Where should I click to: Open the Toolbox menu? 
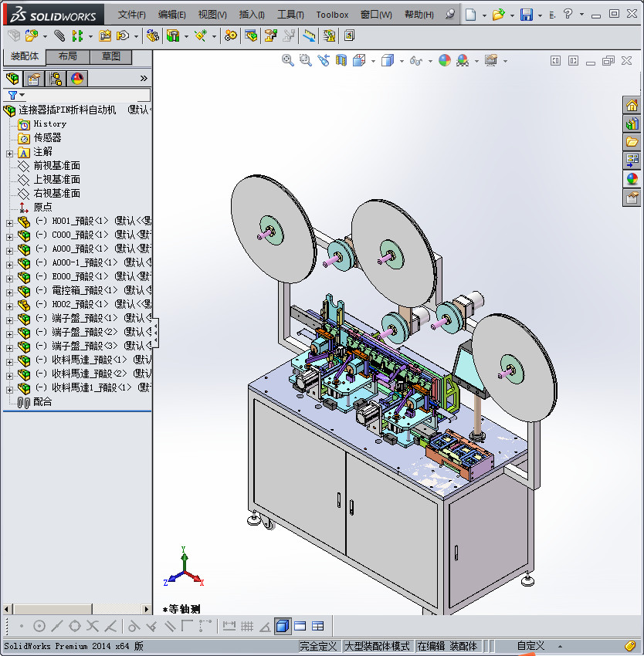tap(332, 15)
